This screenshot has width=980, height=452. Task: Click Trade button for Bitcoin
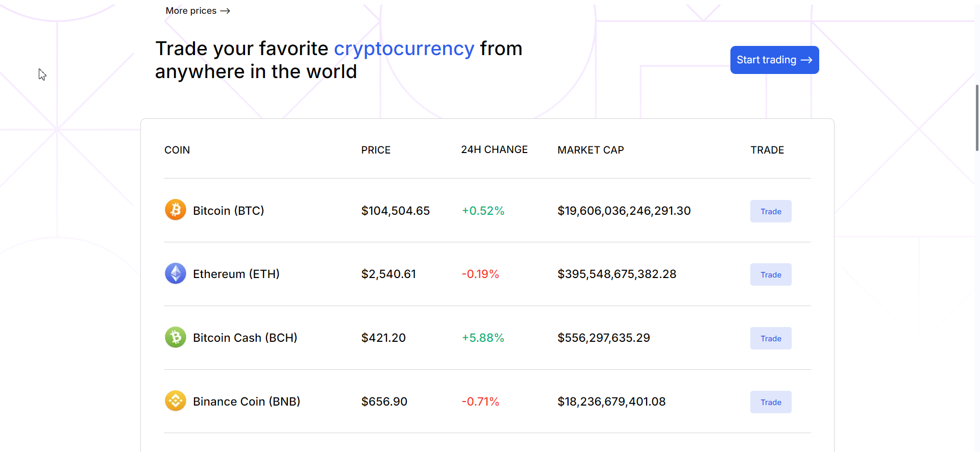point(770,211)
